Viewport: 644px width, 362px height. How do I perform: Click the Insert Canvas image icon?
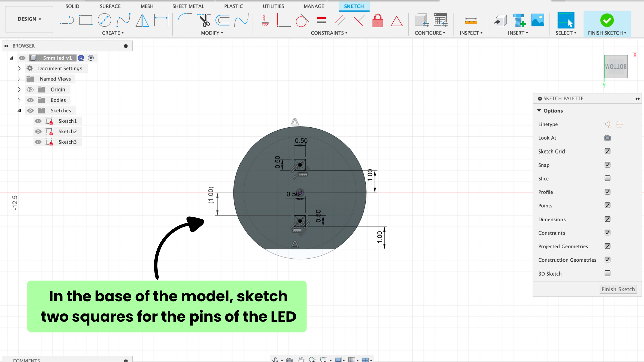pyautogui.click(x=538, y=20)
